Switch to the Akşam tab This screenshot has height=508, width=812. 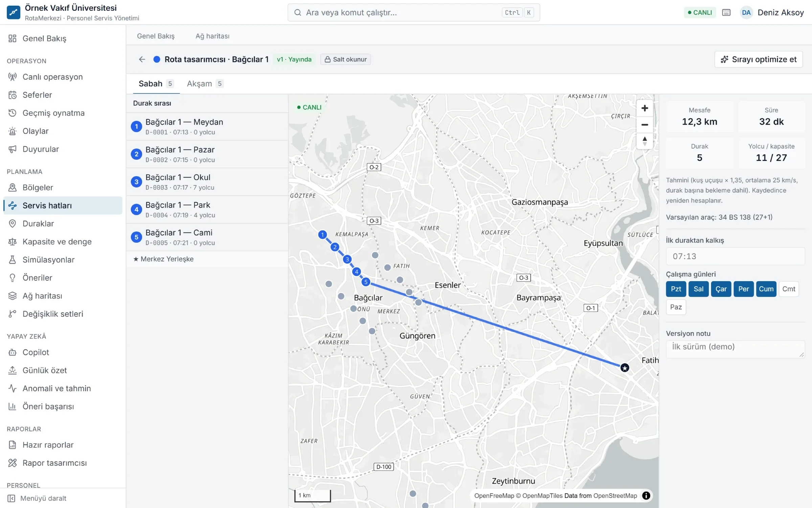tap(205, 84)
